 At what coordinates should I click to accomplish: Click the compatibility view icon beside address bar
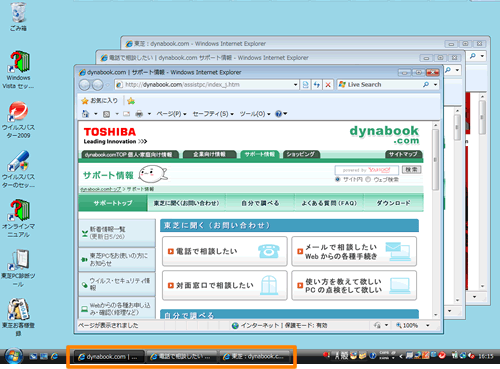305,85
